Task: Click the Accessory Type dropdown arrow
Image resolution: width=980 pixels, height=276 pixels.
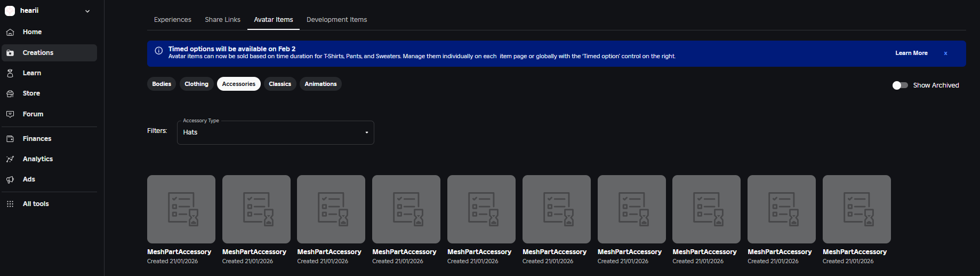Action: [366, 132]
